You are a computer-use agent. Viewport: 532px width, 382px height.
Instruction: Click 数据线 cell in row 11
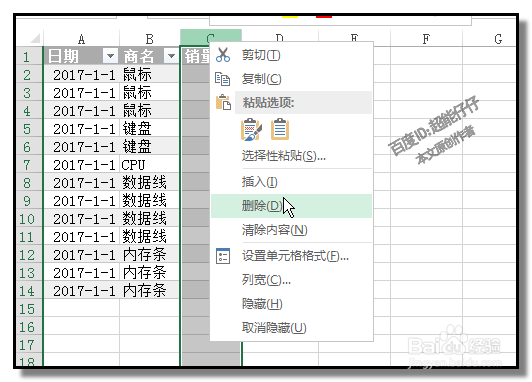(x=150, y=237)
